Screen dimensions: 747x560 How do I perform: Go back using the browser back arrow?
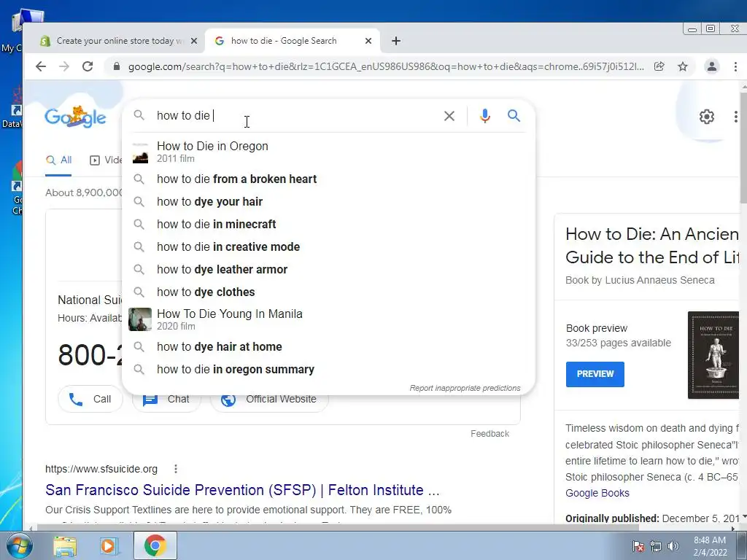[x=41, y=66]
